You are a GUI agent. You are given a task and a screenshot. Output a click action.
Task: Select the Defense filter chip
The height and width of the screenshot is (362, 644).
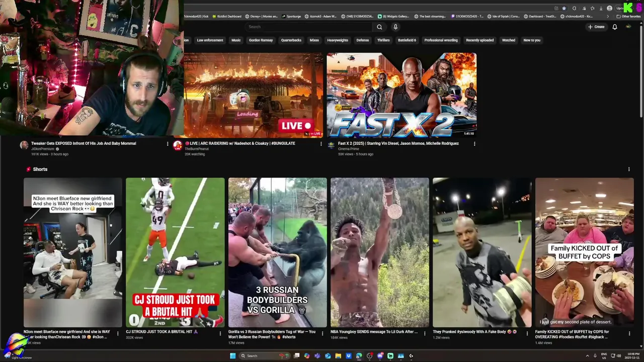coord(363,40)
